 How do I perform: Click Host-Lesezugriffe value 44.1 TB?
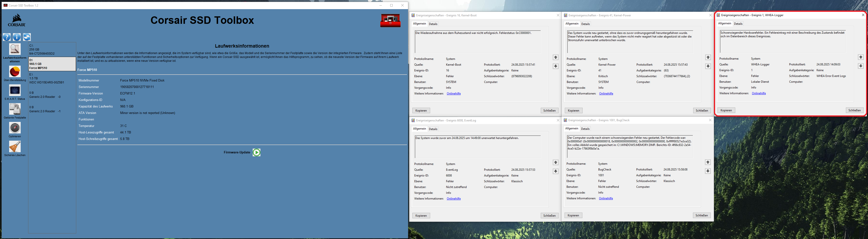click(125, 132)
